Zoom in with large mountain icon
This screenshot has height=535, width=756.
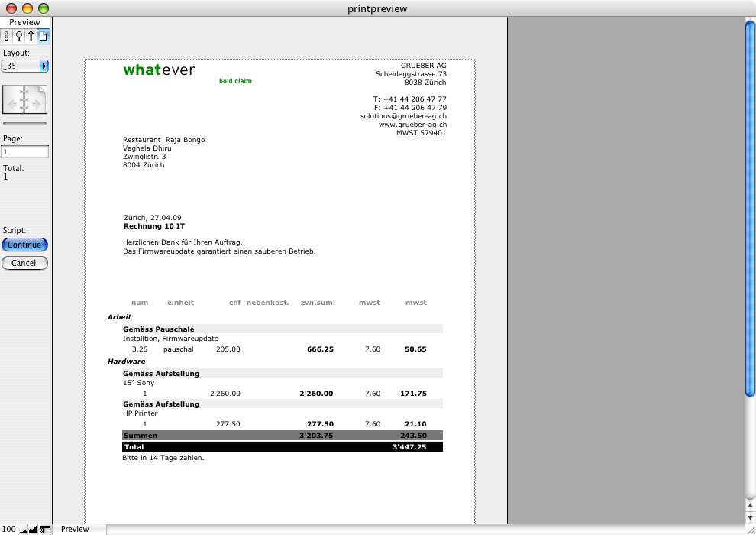pyautogui.click(x=33, y=529)
